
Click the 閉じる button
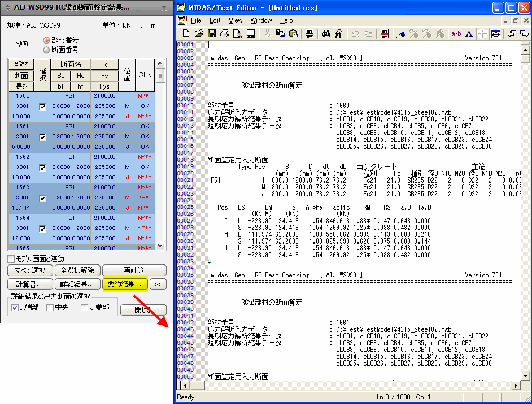click(x=143, y=310)
